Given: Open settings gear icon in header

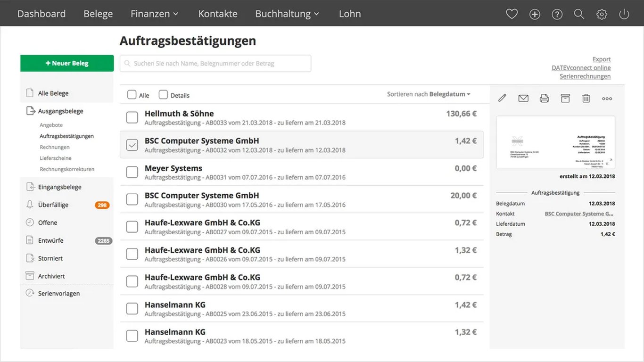Looking at the screenshot, I should (x=602, y=14).
